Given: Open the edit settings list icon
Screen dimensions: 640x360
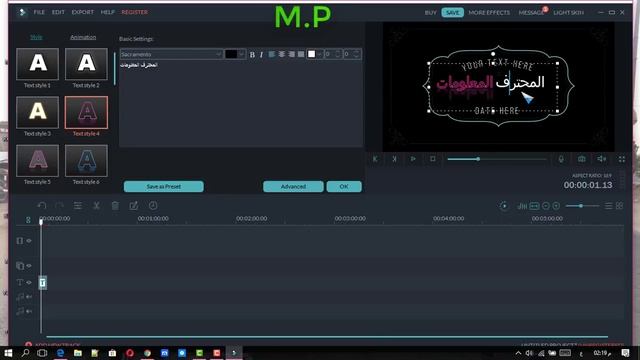Looking at the screenshot, I should [78, 206].
